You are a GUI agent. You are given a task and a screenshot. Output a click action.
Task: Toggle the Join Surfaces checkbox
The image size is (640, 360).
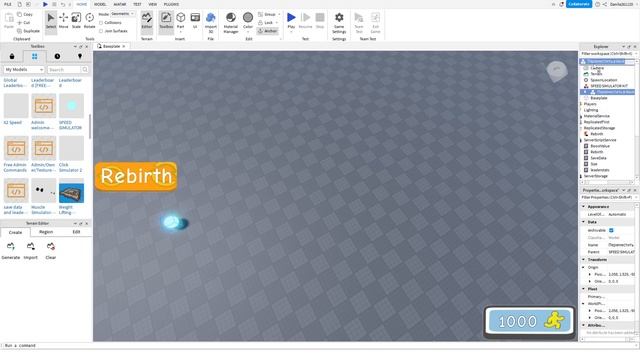click(x=101, y=31)
